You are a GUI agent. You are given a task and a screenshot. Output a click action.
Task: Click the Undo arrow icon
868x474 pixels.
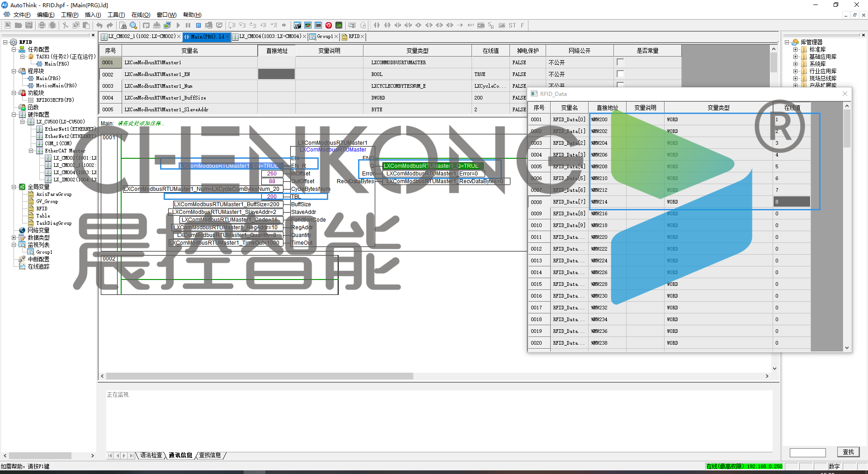coord(99,25)
